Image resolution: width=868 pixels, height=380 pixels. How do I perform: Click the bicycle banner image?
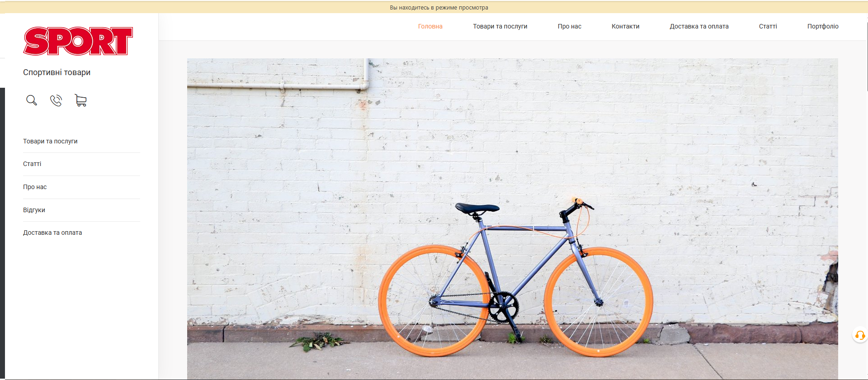click(x=512, y=218)
